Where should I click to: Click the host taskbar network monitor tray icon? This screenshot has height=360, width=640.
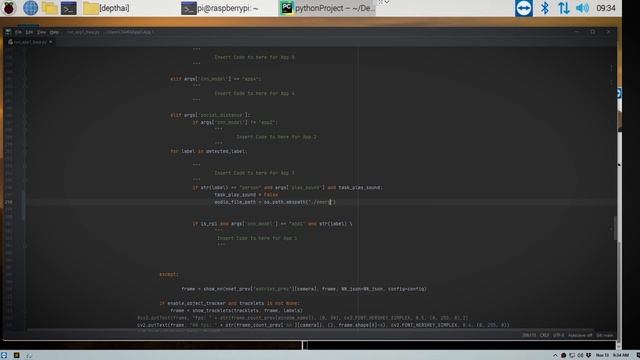tap(572, 356)
